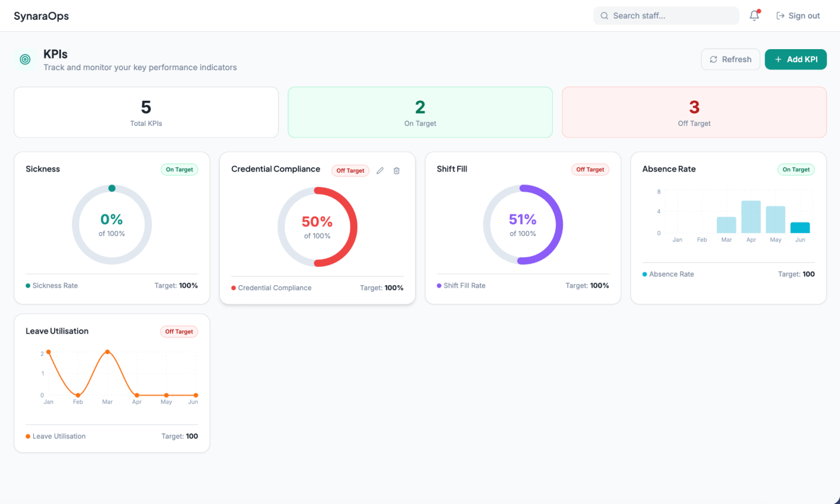Viewport: 840px width, 504px height.
Task: Click the plus icon in Add KPI
Action: [x=779, y=60]
